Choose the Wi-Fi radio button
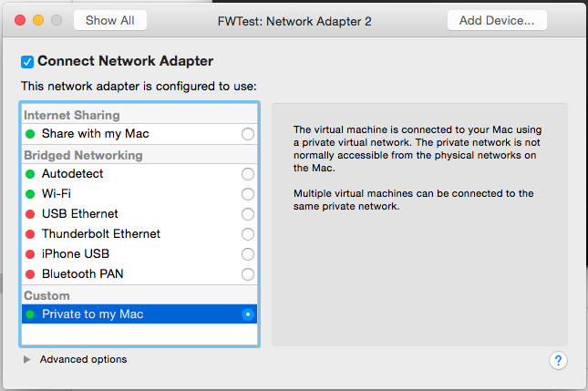 [x=247, y=194]
